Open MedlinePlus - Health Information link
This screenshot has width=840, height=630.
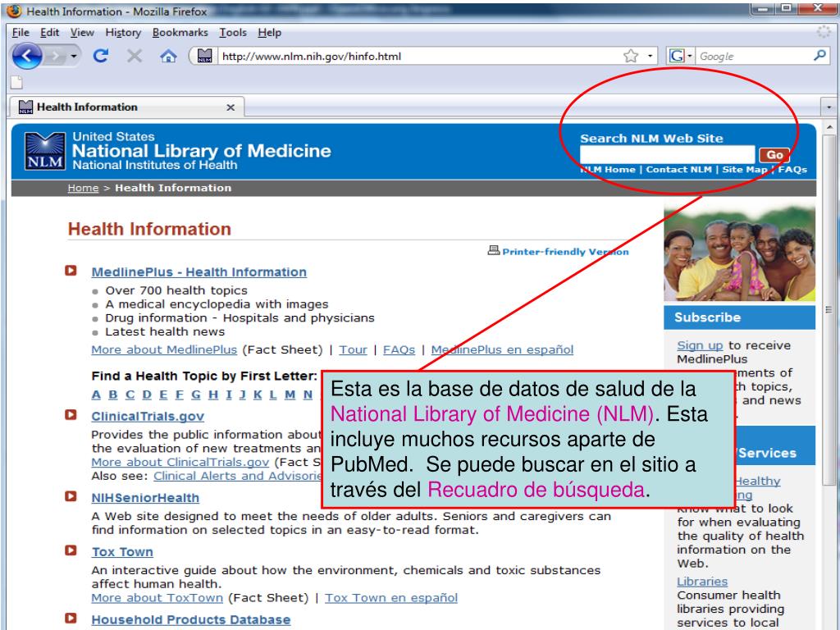pyautogui.click(x=199, y=272)
